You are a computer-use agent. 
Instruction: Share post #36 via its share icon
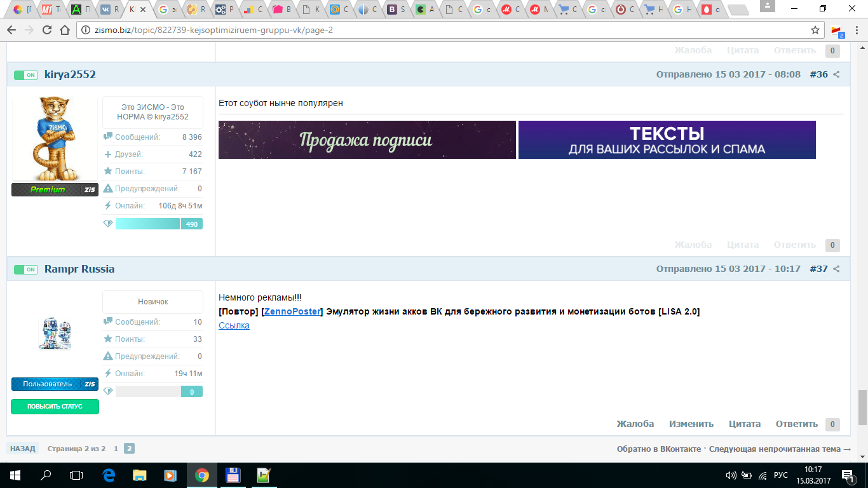(x=836, y=75)
